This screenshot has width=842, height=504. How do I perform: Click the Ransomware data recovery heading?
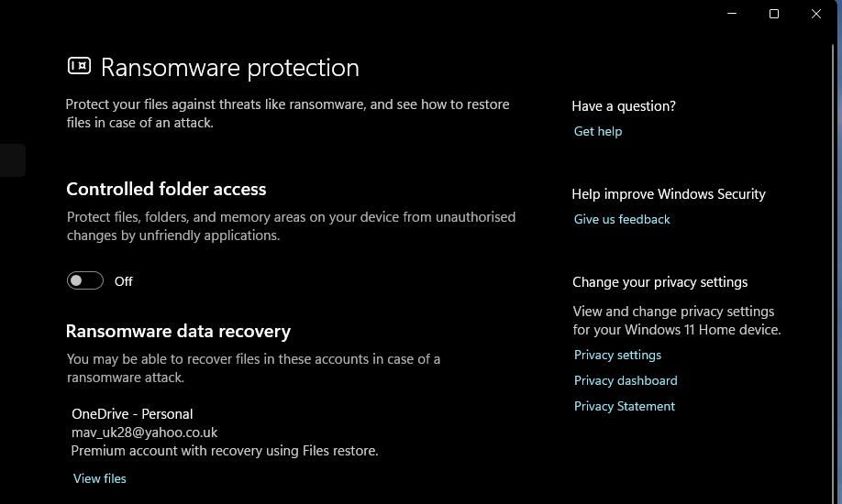click(x=178, y=331)
